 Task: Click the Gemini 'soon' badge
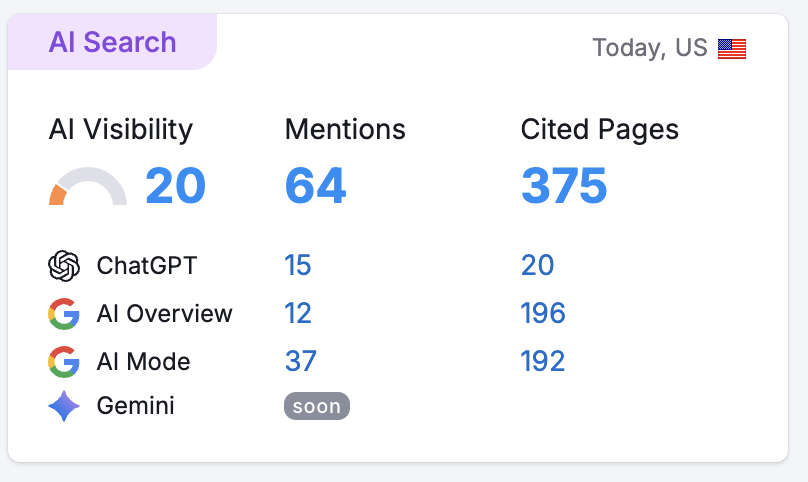tap(317, 406)
